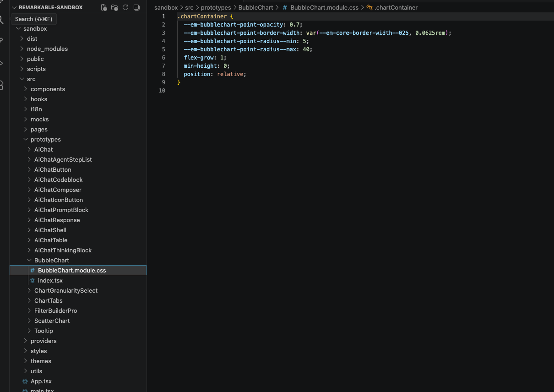
Task: Open the Tooltip folder
Action: (43, 331)
